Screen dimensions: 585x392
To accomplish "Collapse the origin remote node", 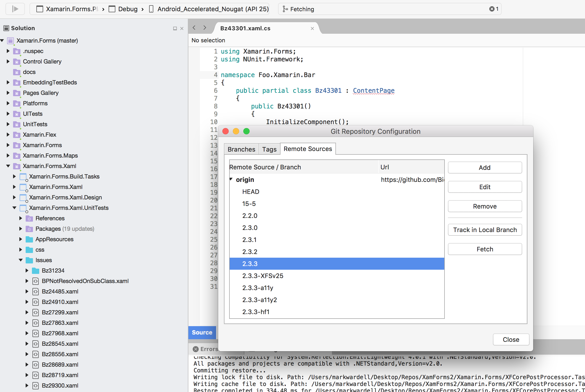I will click(231, 179).
